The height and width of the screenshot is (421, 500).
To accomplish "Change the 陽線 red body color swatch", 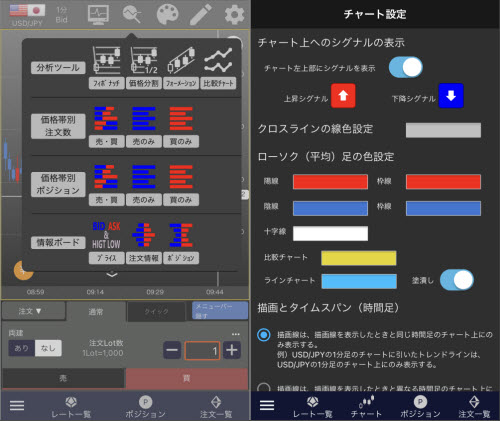I will [x=330, y=182].
